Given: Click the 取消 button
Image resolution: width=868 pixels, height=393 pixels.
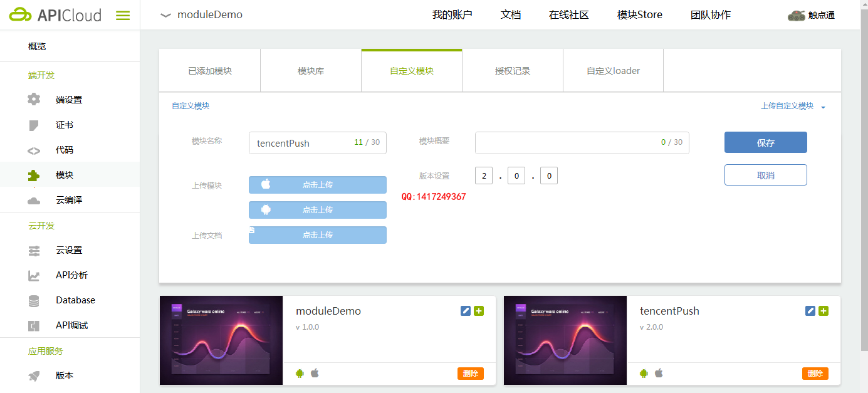Looking at the screenshot, I should (765, 175).
